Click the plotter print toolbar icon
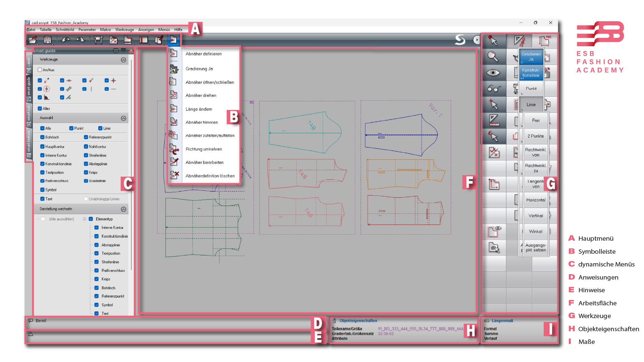The height and width of the screenshot is (362, 644). point(98,40)
